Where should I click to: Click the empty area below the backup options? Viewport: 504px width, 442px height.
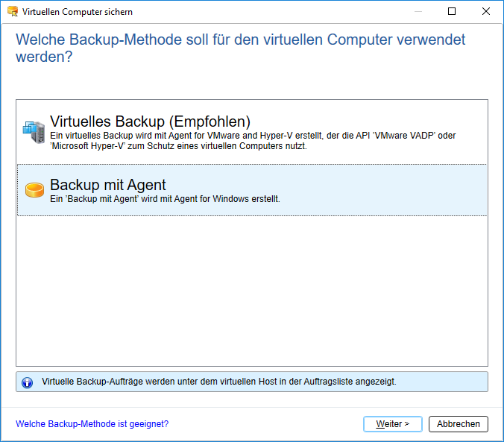(x=252, y=291)
